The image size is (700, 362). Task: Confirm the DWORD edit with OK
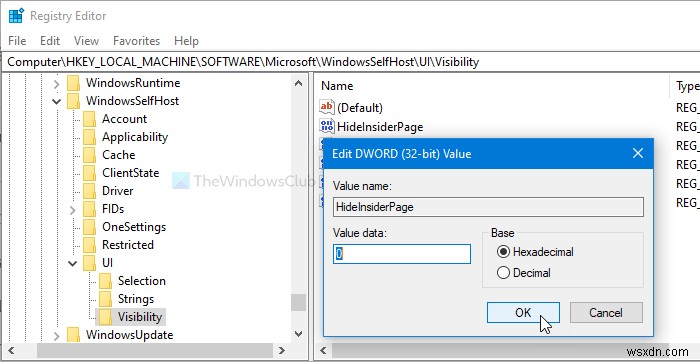(523, 312)
